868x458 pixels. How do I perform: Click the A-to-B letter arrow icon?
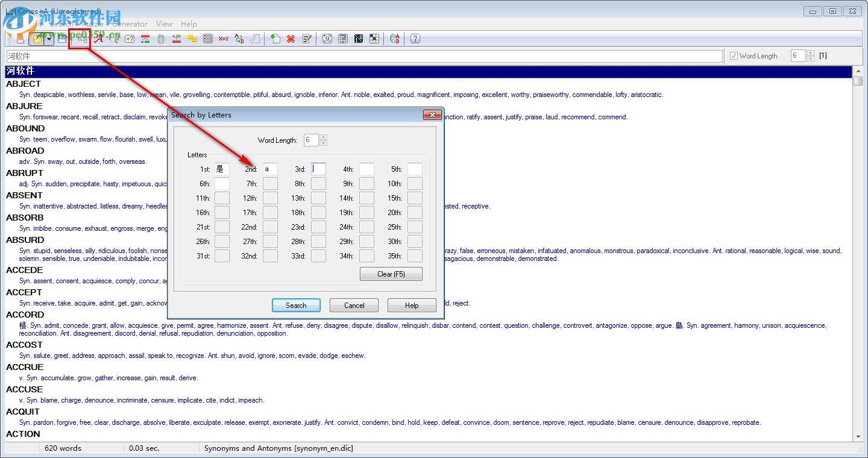(x=239, y=39)
